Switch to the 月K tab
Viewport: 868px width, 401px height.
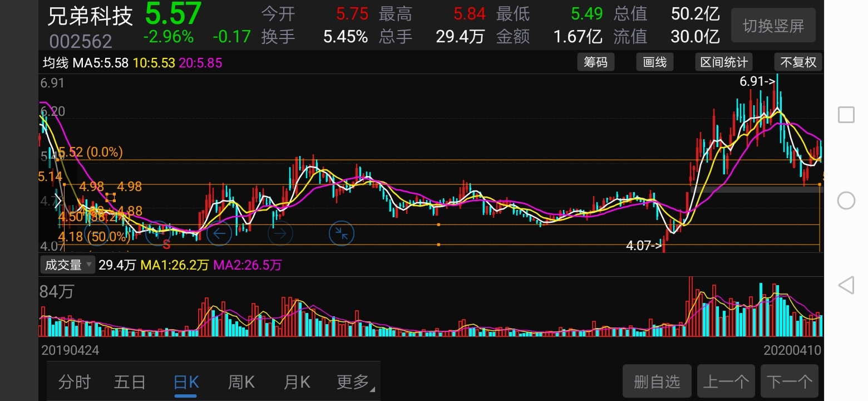pos(297,382)
